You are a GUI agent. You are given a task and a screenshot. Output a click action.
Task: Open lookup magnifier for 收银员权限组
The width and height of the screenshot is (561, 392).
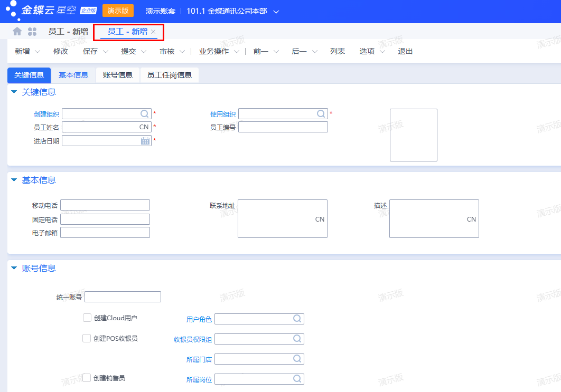pos(297,339)
